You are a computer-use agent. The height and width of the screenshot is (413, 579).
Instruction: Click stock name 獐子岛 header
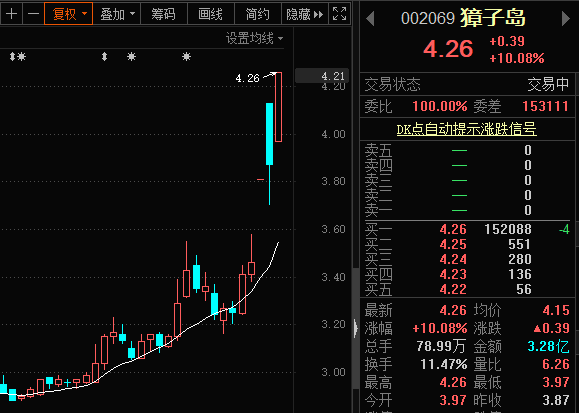493,18
